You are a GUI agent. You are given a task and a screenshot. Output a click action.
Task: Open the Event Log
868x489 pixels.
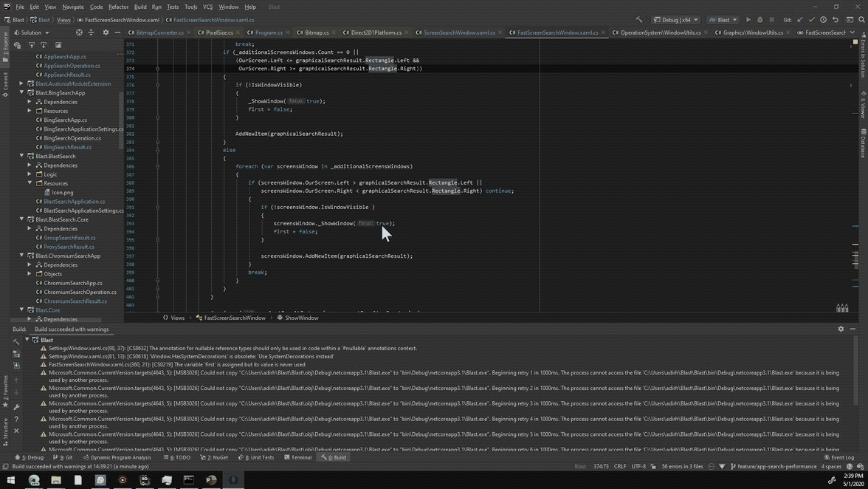click(x=838, y=457)
